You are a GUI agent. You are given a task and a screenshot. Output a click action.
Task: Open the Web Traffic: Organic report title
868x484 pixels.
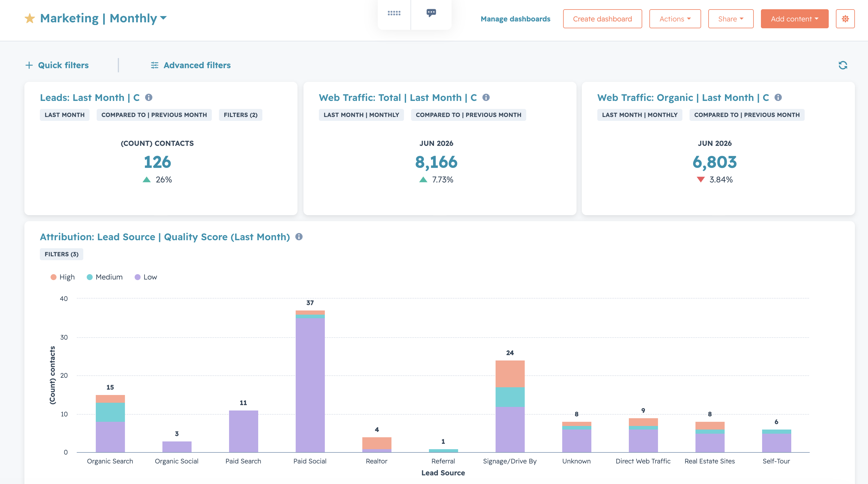pos(683,97)
